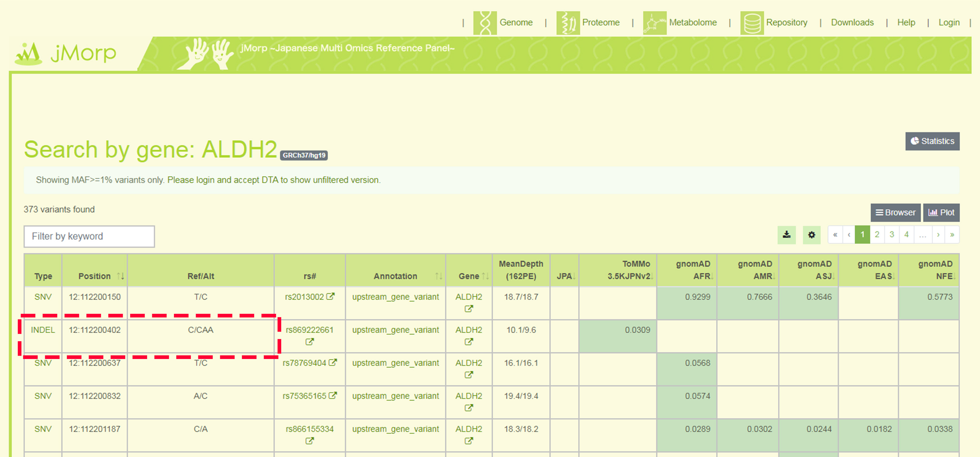
Task: Click the C/CAA Ref/Alt cell
Action: coord(200,336)
